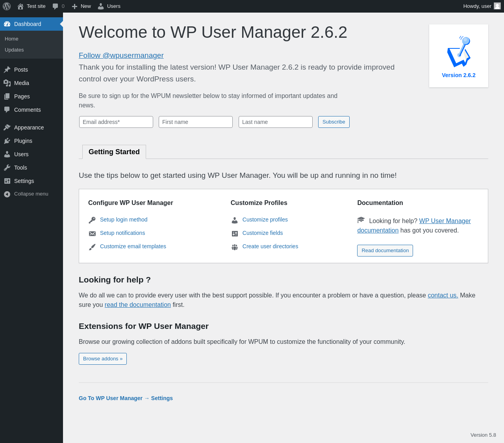Screen dimensions: 504x443
Task: Select the Getting Started tab
Action: point(114,152)
